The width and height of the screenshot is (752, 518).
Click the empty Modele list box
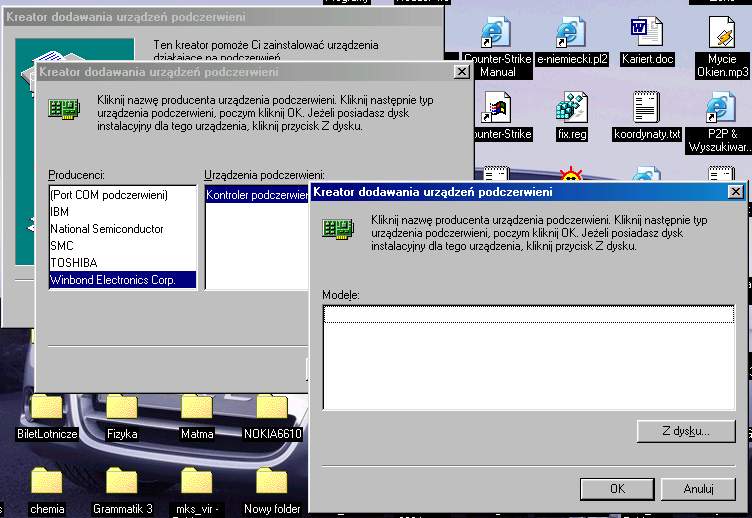pyautogui.click(x=529, y=357)
